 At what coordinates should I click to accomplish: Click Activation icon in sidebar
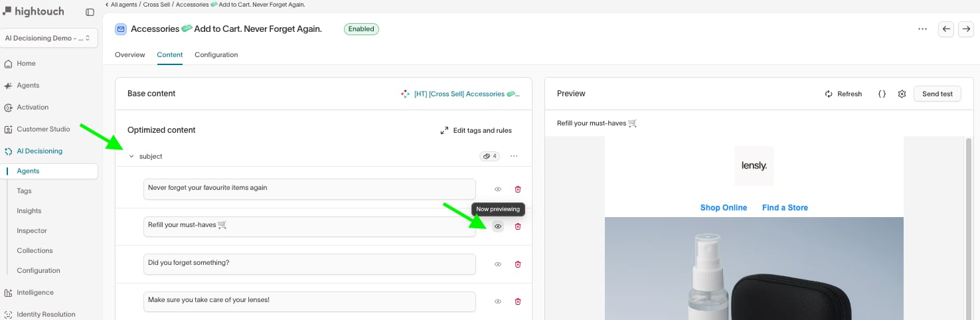click(8, 108)
